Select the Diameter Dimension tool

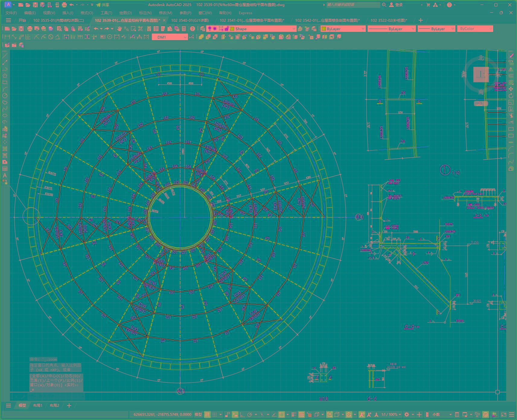pyautogui.click(x=50, y=37)
